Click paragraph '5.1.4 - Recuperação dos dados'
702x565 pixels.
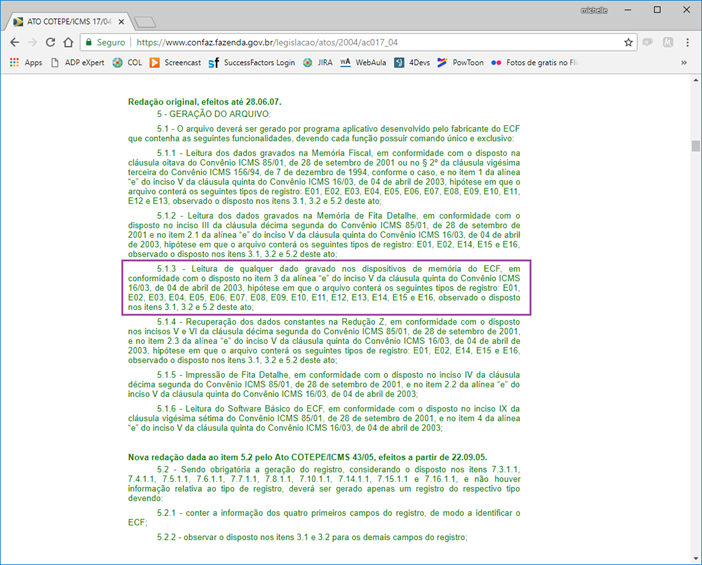[324, 341]
